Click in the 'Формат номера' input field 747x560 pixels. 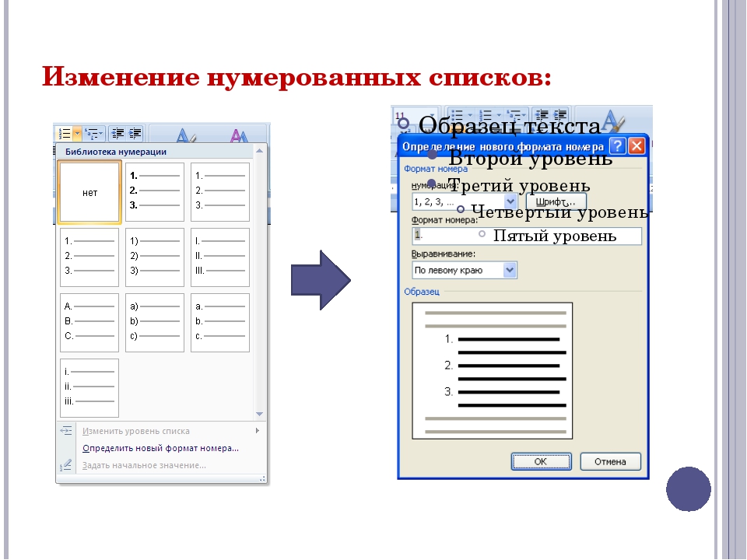point(527,236)
